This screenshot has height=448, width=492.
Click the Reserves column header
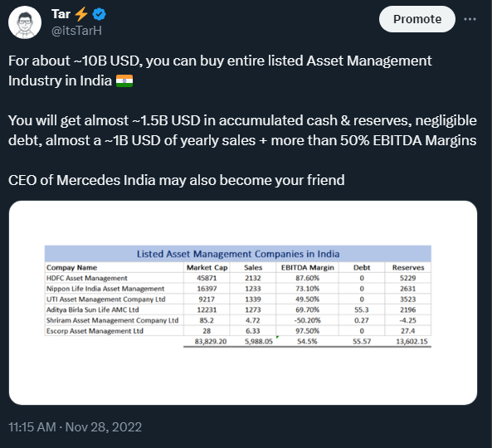tap(408, 268)
